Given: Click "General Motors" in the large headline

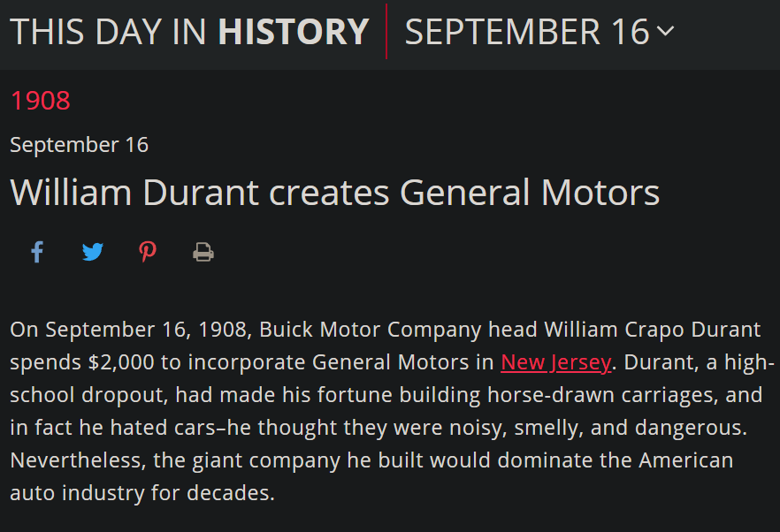Looking at the screenshot, I should click(530, 192).
